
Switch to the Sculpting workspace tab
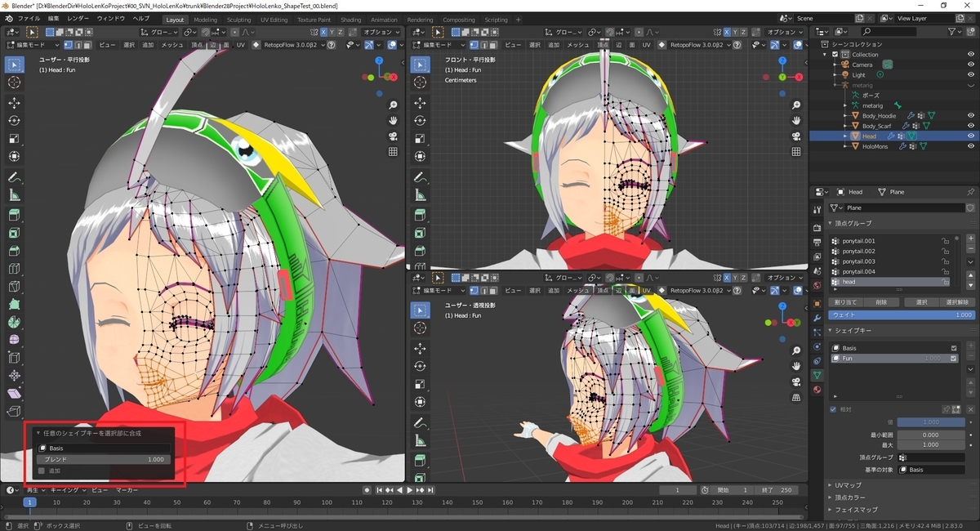click(239, 20)
